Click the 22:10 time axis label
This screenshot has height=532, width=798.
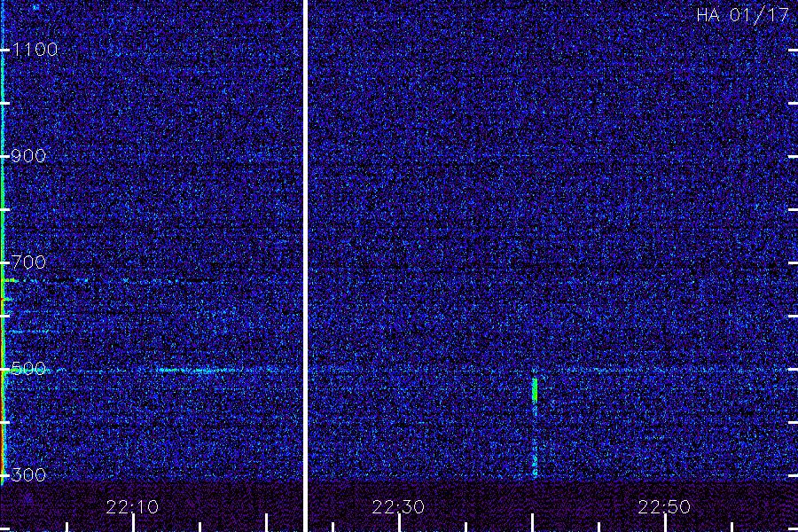pos(132,506)
